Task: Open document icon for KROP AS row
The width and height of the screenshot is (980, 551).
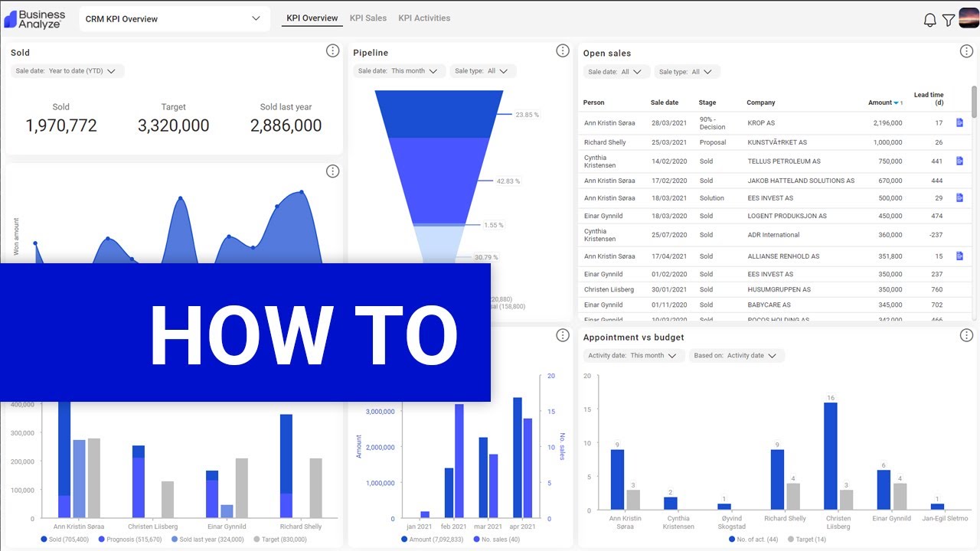Action: pos(960,122)
